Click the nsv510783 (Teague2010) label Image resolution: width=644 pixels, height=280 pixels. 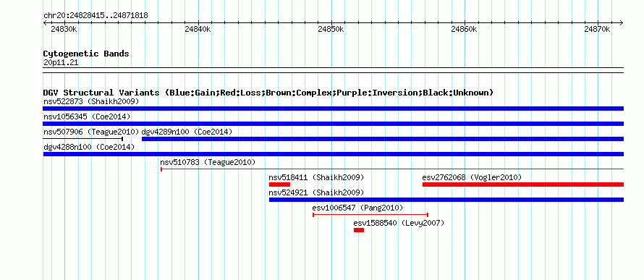pos(208,162)
